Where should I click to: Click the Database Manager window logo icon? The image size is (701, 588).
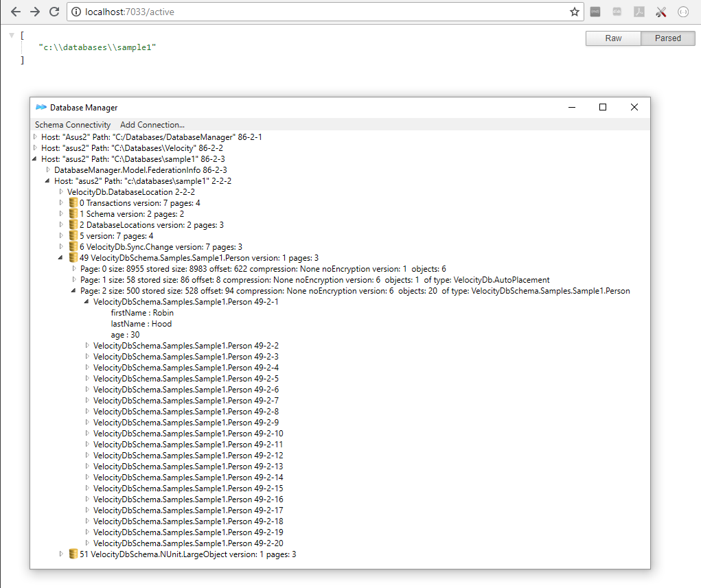pyautogui.click(x=41, y=107)
